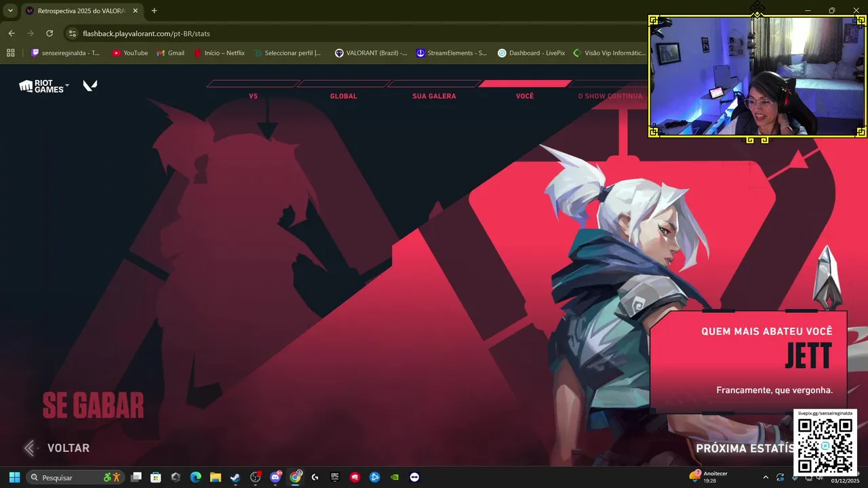This screenshot has width=868, height=488.
Task: Open the red Riot Client taskbar icon
Action: point(355,477)
